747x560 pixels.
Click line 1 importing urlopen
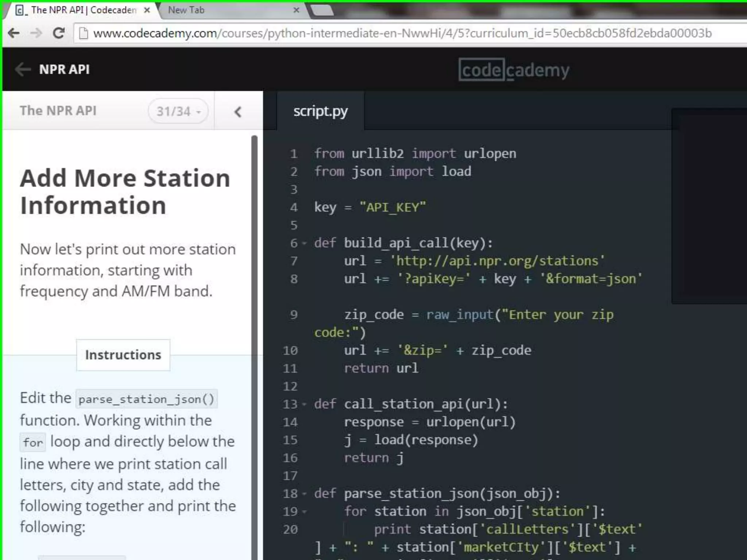[415, 153]
